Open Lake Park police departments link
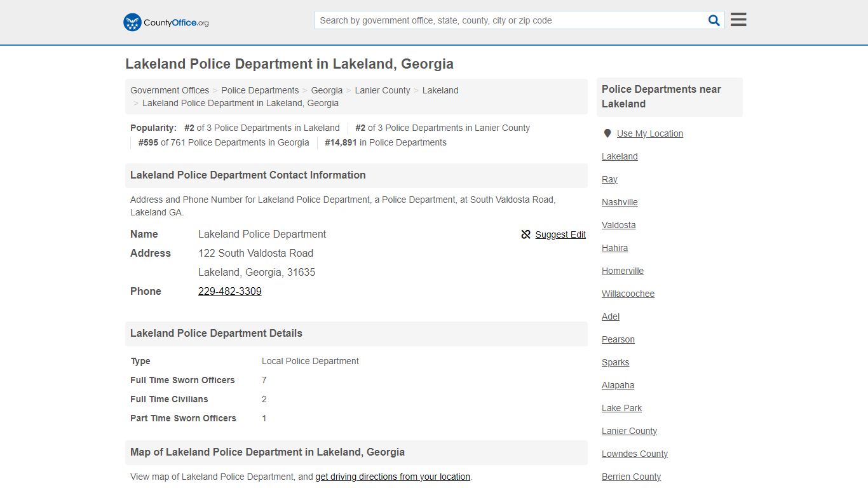Image resolution: width=868 pixels, height=488 pixels. tap(621, 408)
